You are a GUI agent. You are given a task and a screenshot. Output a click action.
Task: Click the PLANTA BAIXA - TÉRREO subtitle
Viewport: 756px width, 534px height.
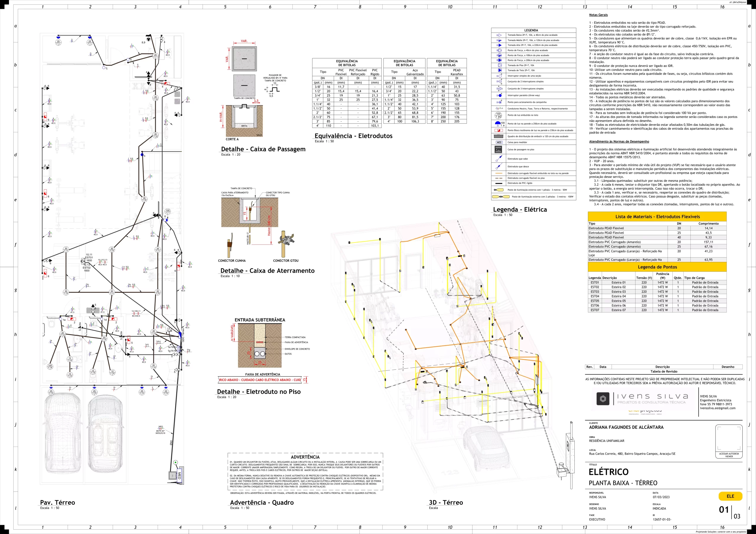(623, 483)
